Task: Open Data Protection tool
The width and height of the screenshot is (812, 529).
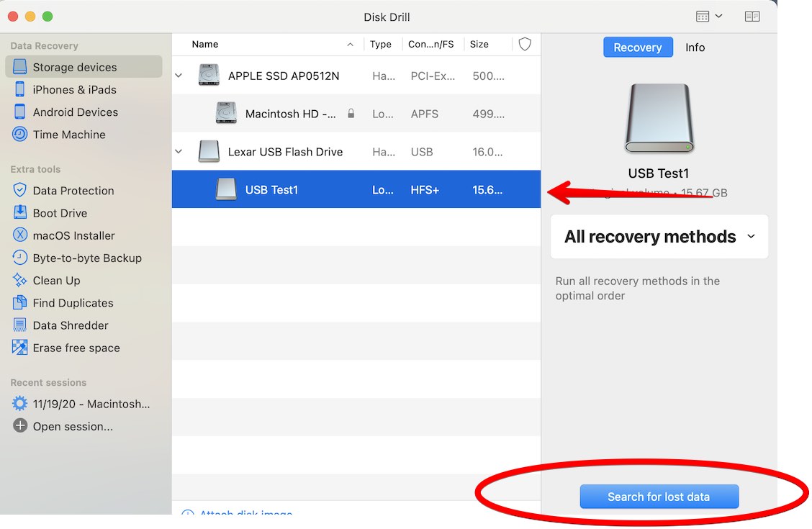Action: (73, 191)
